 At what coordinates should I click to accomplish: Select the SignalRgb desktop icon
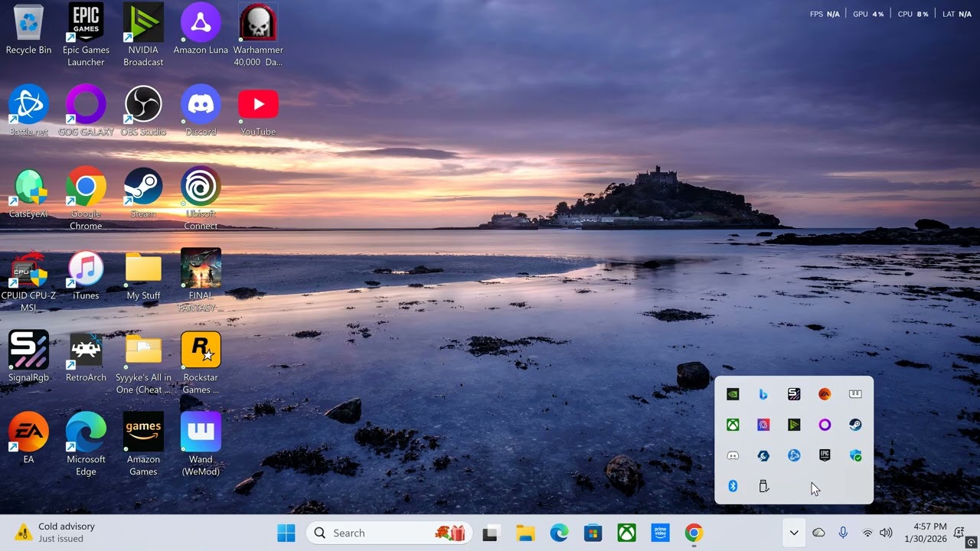tap(28, 357)
